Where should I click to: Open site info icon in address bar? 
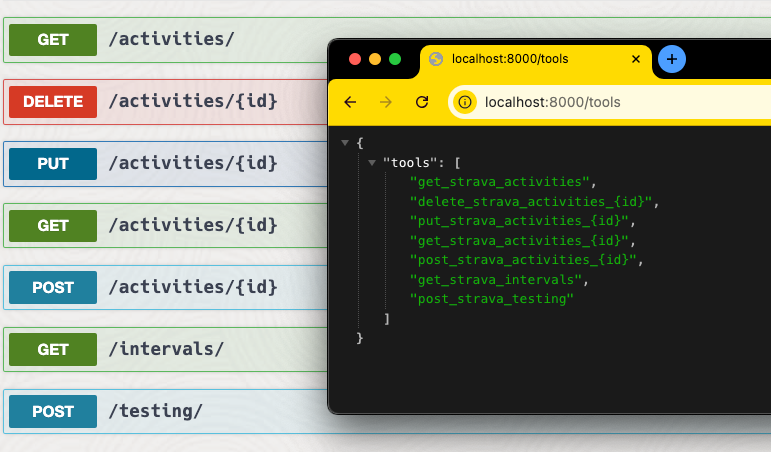(x=465, y=102)
